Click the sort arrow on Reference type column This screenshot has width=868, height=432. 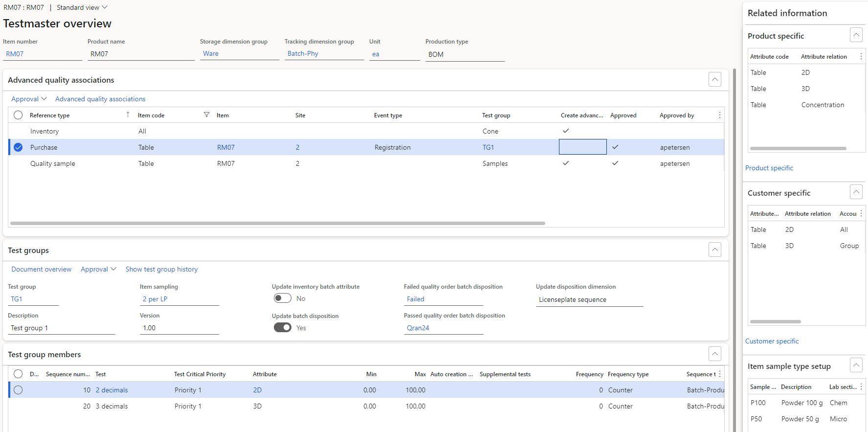coord(128,115)
